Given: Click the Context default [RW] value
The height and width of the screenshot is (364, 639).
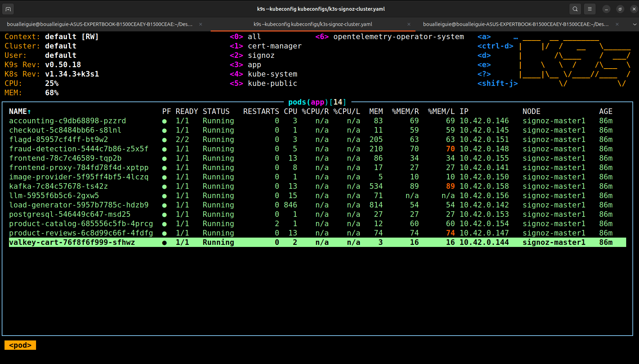Looking at the screenshot, I should coord(72,37).
